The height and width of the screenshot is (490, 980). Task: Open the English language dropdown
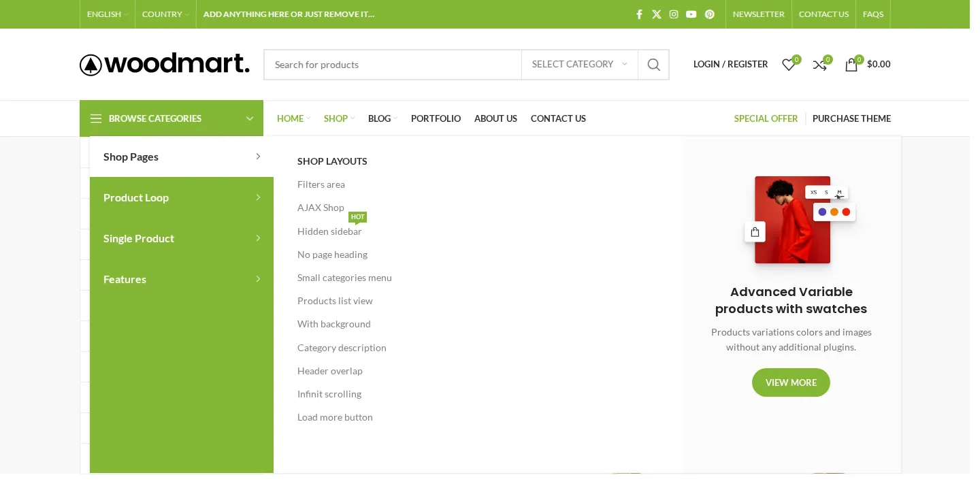click(x=107, y=14)
